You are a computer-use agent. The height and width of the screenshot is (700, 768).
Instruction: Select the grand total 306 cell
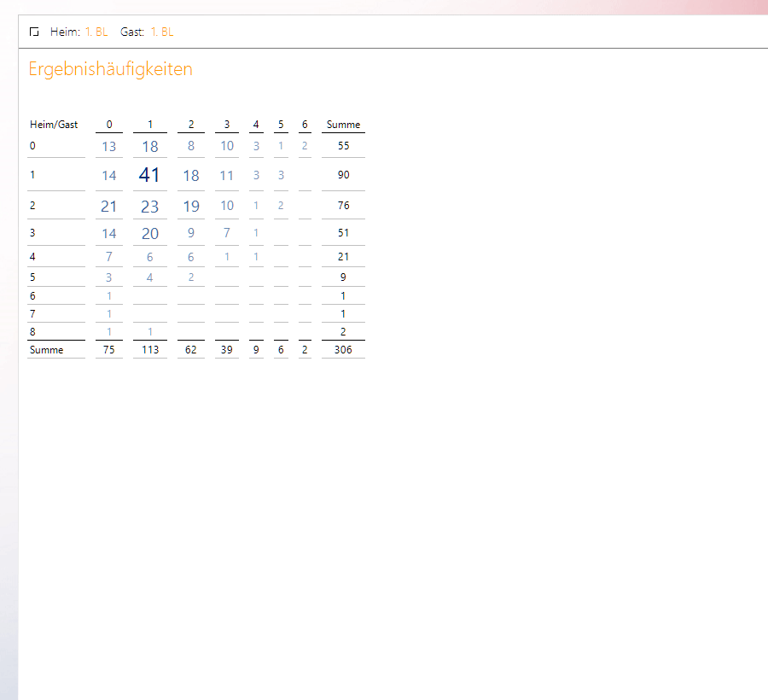[343, 349]
